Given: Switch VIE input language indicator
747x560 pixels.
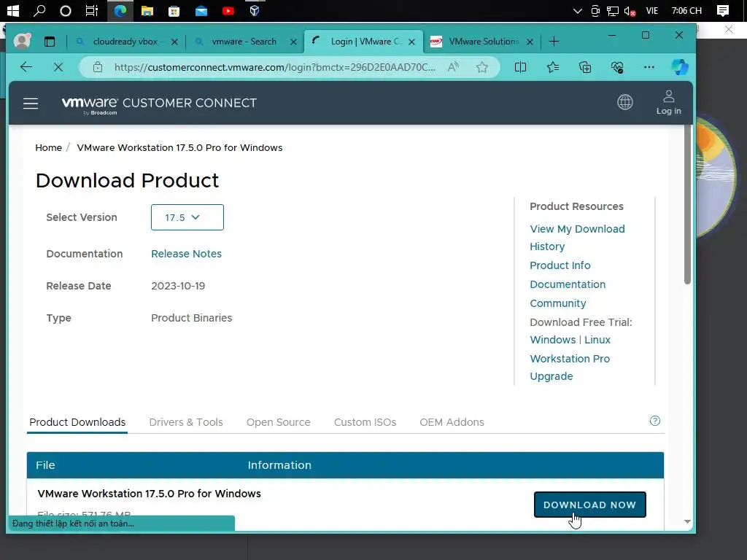Looking at the screenshot, I should tap(651, 10).
